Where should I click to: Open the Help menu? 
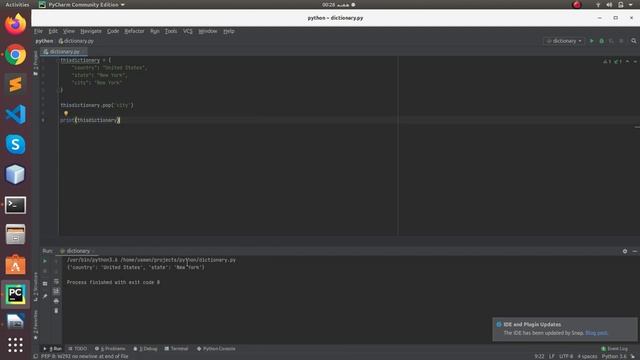(229, 31)
